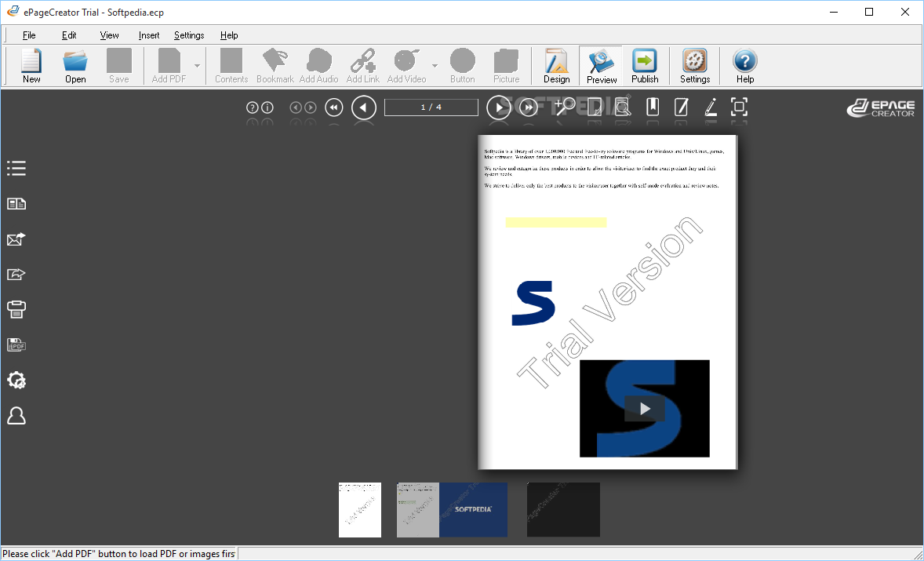The image size is (924, 561).
Task: Play the embedded video on the page
Action: 645,408
